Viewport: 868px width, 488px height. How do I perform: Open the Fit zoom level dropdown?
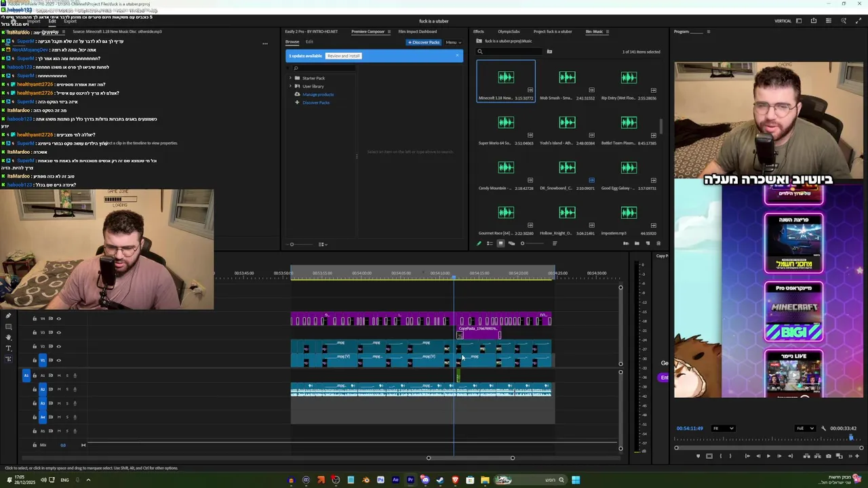(x=722, y=428)
